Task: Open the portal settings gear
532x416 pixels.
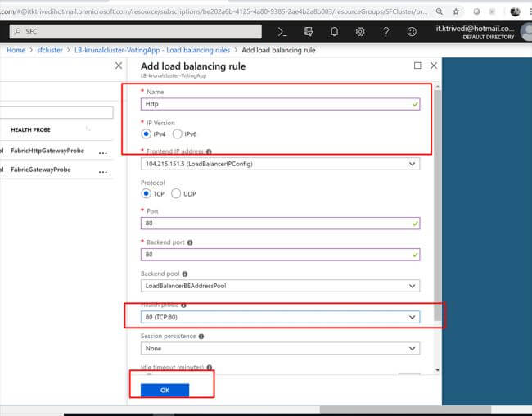Action: [x=360, y=32]
